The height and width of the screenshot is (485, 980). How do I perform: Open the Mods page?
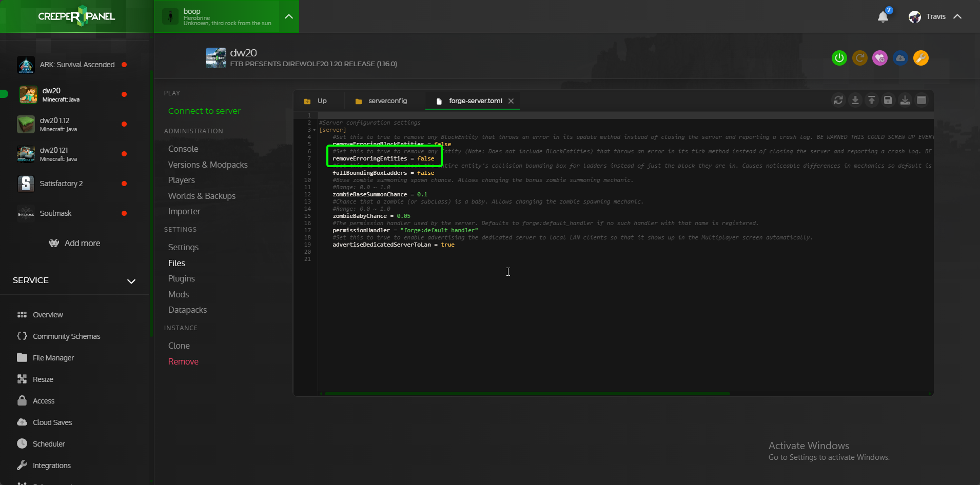coord(179,294)
